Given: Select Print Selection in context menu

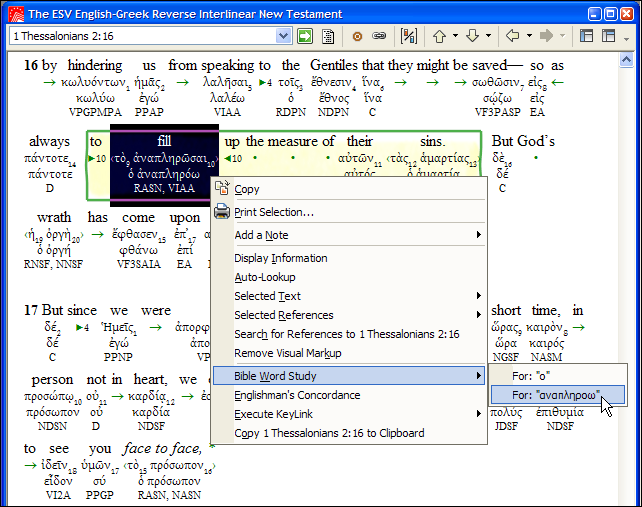Looking at the screenshot, I should click(x=273, y=212).
